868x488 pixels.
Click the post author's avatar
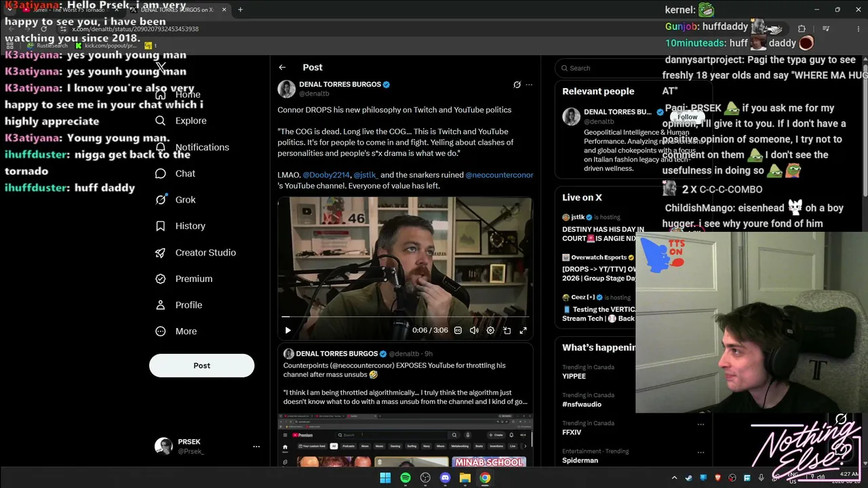click(286, 89)
